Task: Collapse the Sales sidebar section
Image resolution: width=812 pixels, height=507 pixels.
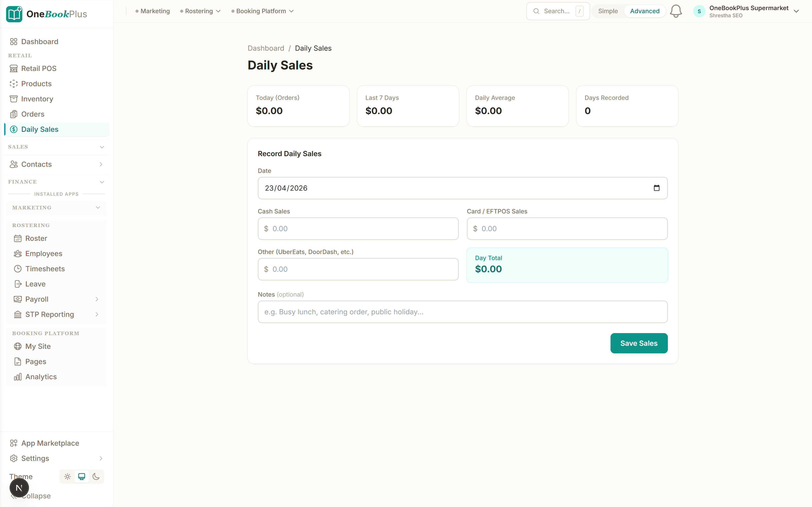Action: pos(56,147)
